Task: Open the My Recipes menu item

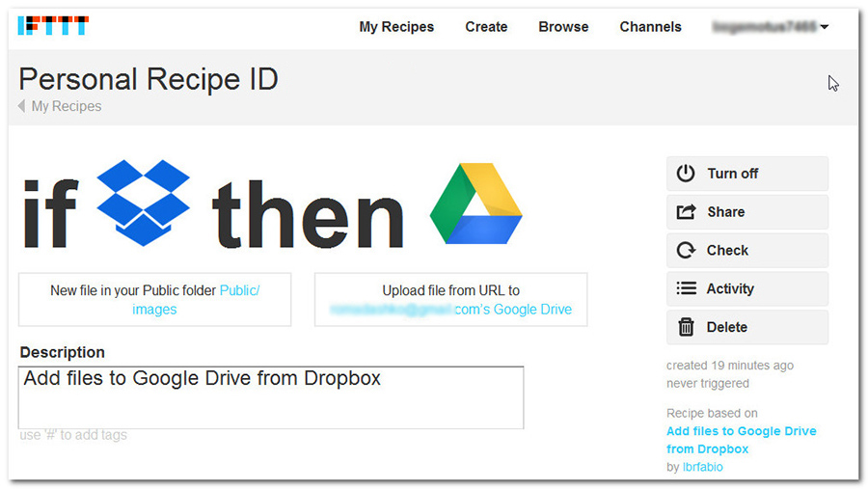Action: tap(396, 27)
